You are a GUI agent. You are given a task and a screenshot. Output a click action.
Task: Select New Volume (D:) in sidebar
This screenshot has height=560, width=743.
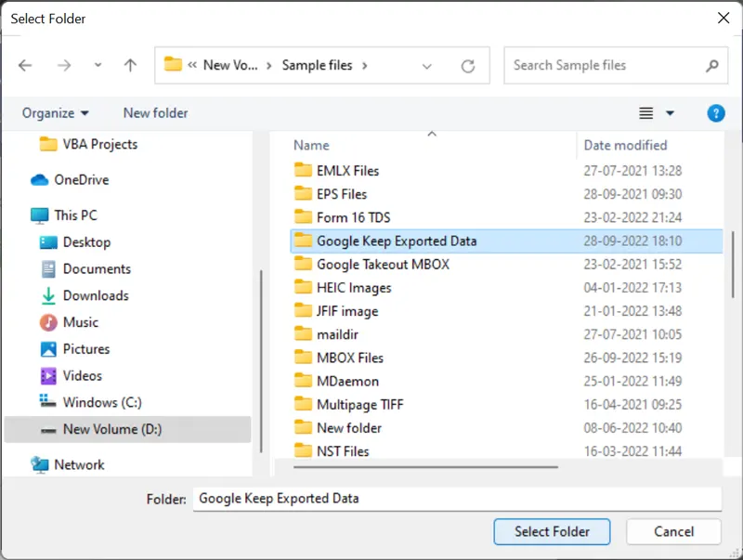click(112, 429)
